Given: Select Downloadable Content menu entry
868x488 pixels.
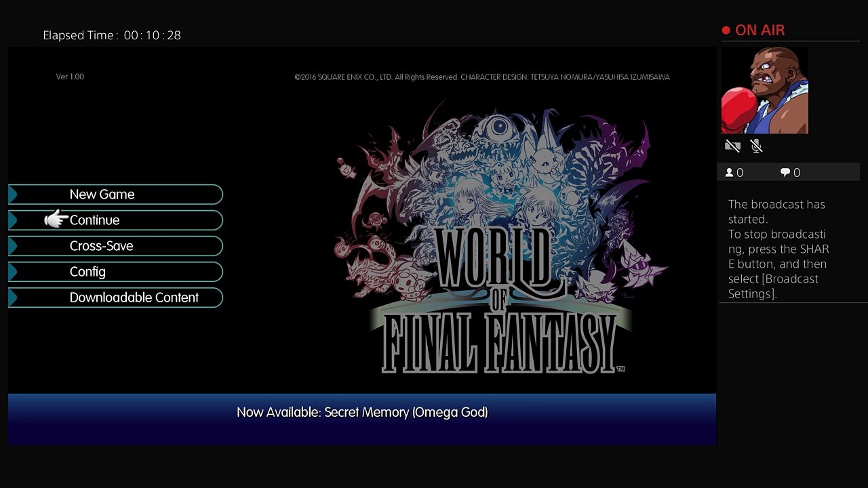Looking at the screenshot, I should click(115, 298).
